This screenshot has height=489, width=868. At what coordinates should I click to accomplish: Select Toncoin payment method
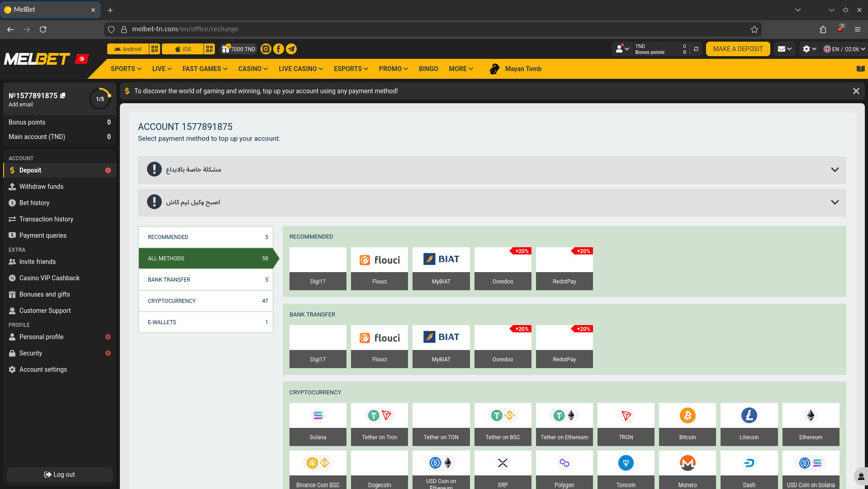626,470
